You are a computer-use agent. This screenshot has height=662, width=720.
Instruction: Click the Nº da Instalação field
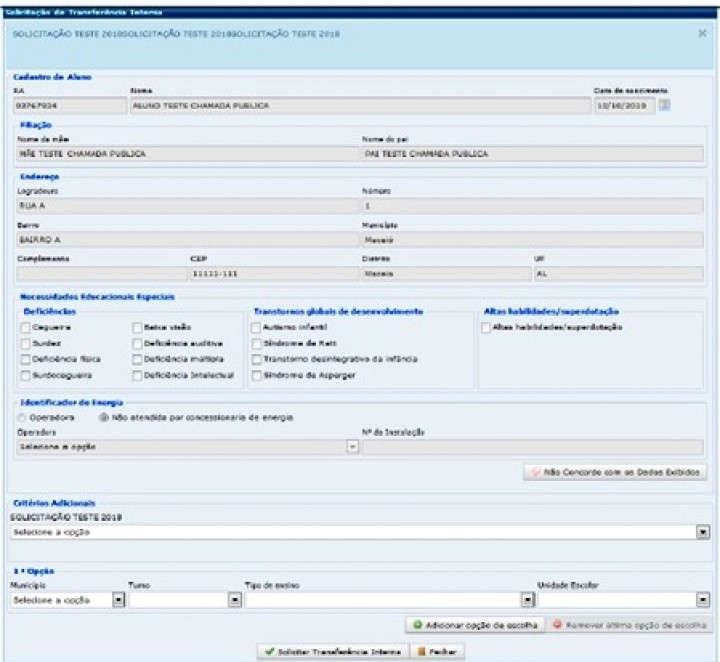point(531,447)
